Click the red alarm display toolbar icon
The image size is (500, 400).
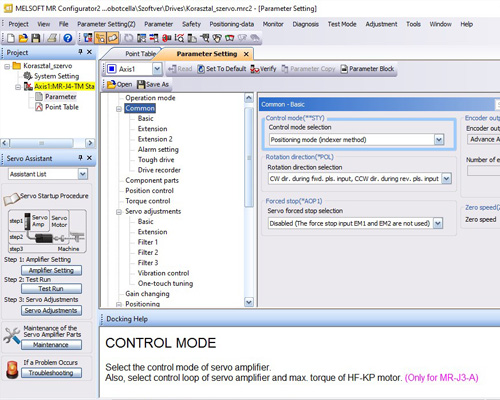[x=166, y=38]
